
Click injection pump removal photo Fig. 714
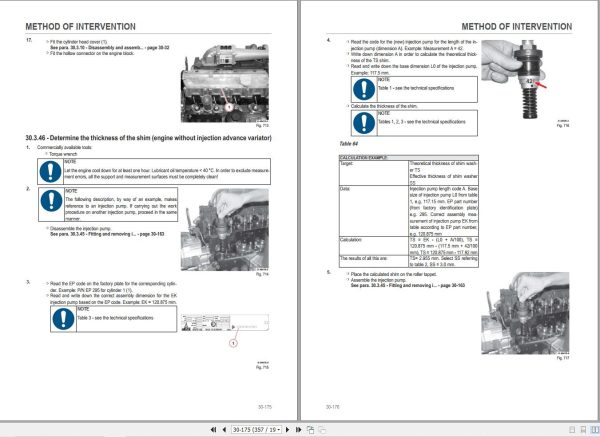point(225,230)
